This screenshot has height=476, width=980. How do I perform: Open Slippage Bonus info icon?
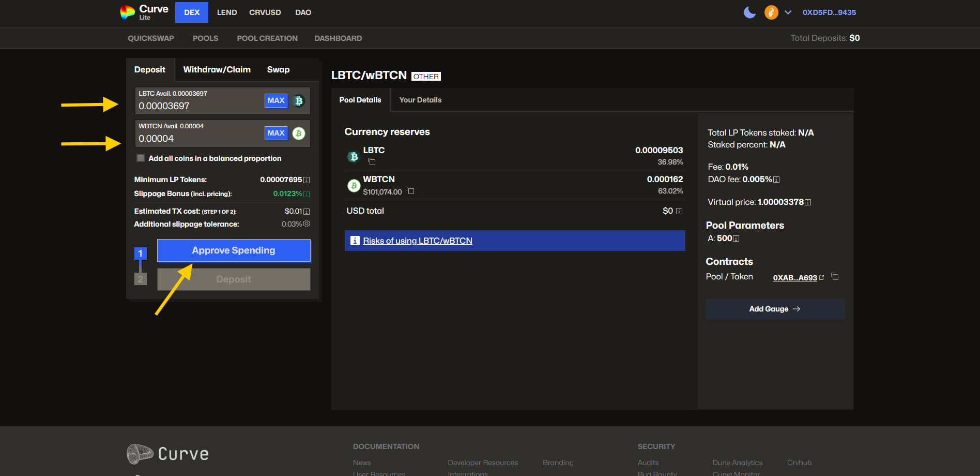point(307,194)
